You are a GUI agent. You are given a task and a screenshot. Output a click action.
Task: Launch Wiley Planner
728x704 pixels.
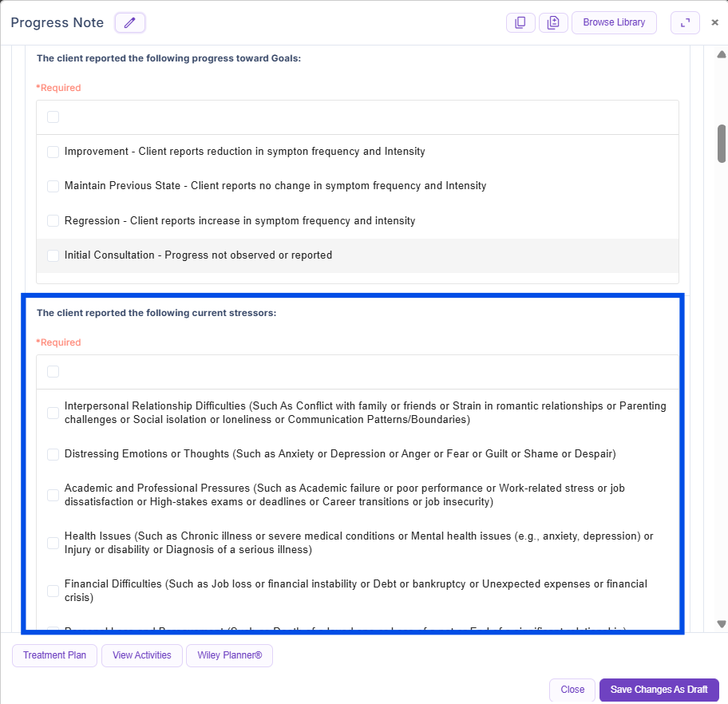coord(229,655)
